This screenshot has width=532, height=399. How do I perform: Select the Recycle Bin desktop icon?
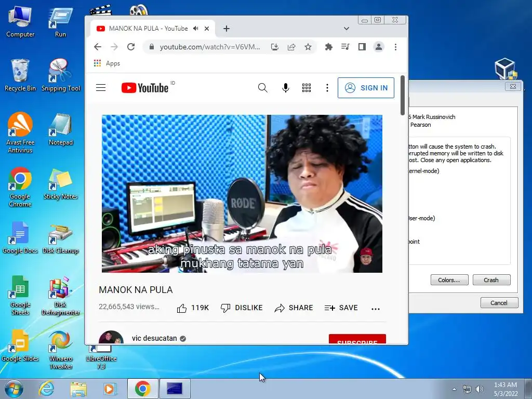(20, 75)
